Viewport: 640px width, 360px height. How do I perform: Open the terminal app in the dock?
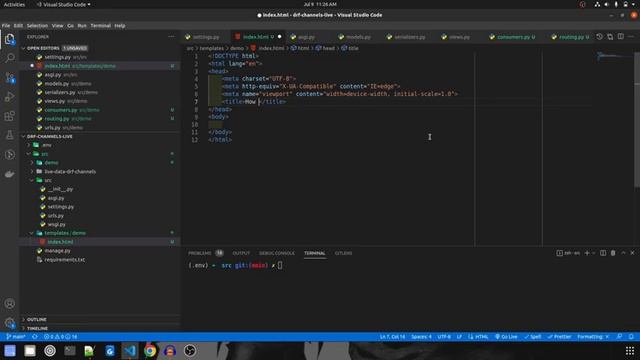pos(70,351)
